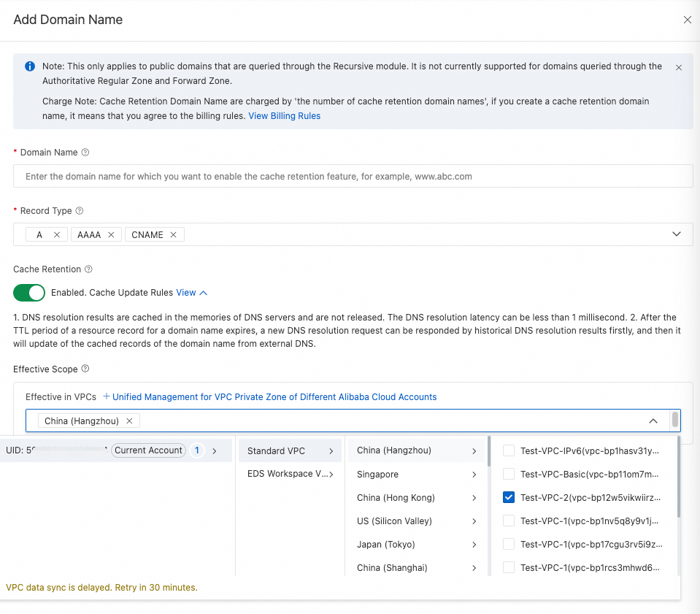Remove the China (Hangzhou) tag
700x614 pixels.
(129, 421)
